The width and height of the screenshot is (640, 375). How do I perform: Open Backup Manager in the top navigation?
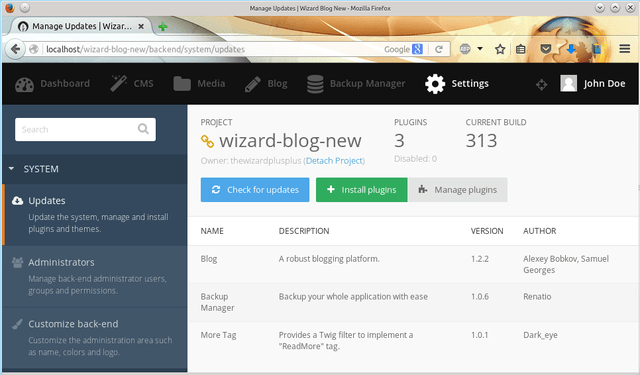[356, 84]
